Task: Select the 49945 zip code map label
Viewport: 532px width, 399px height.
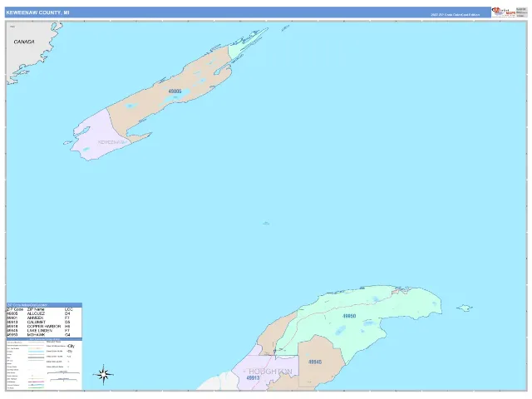Action: tap(315, 362)
